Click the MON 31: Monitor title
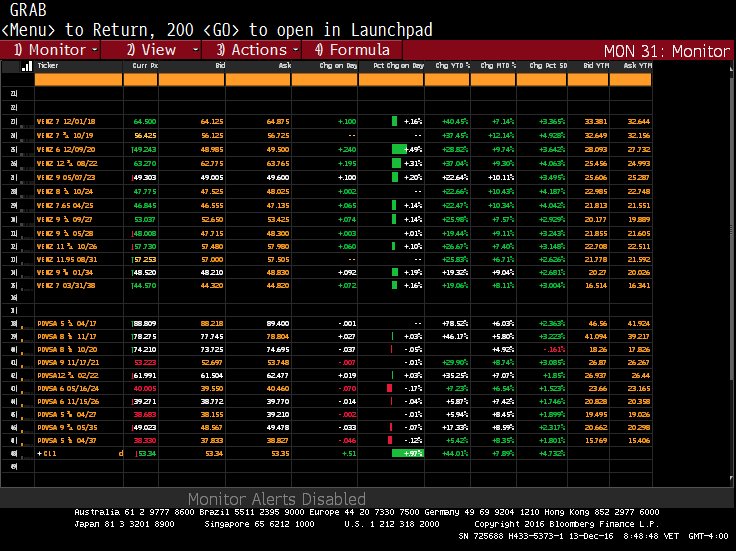 [667, 51]
